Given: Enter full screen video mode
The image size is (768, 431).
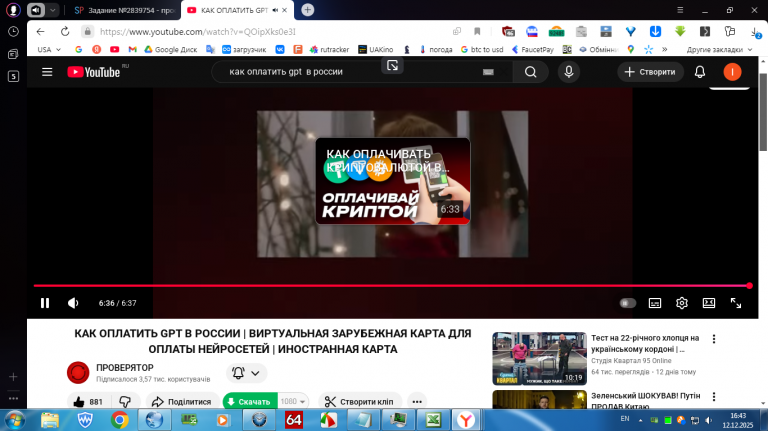Looking at the screenshot, I should [x=736, y=303].
